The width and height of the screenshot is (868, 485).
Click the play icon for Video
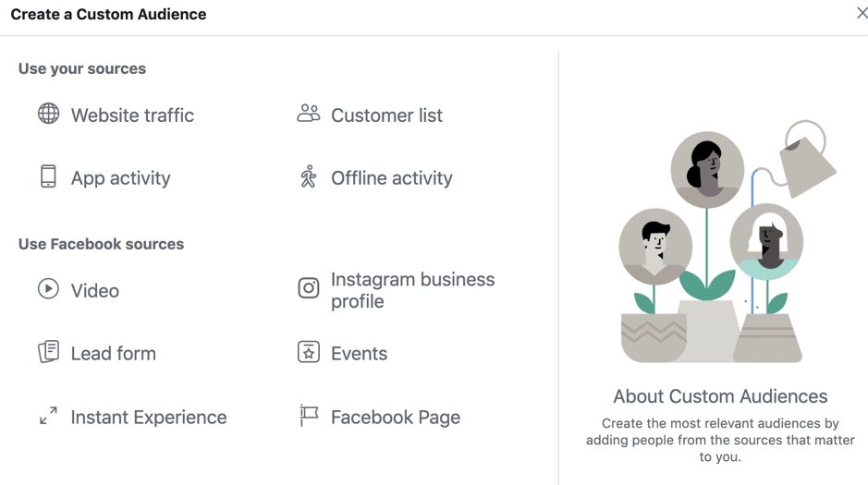point(48,289)
